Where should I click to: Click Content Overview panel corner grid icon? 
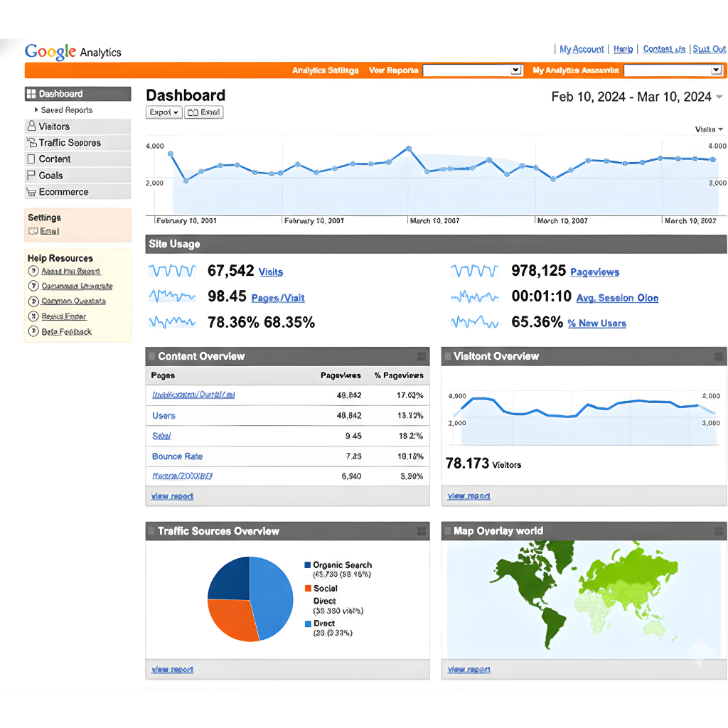pyautogui.click(x=422, y=357)
